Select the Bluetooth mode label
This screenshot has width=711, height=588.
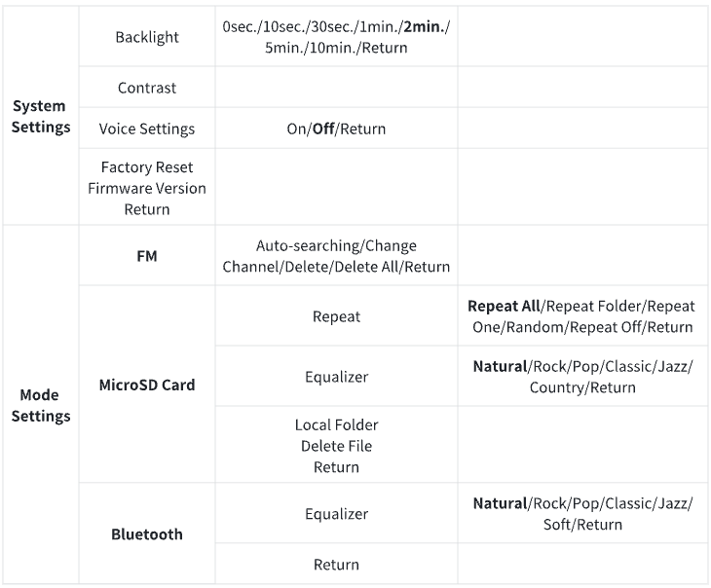point(147,534)
